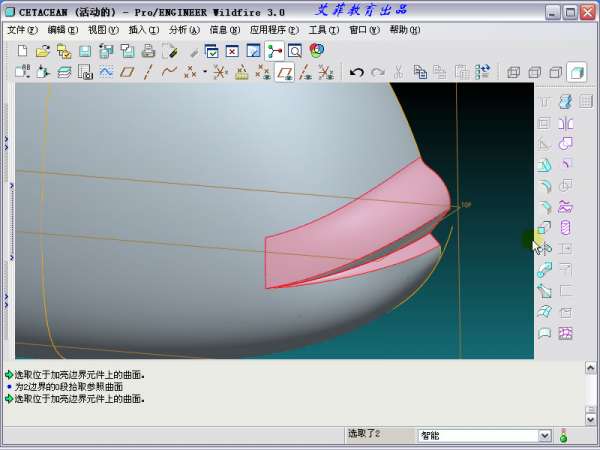Select the datum axis creation tool
Screen dimensions: 600x450
click(148, 72)
